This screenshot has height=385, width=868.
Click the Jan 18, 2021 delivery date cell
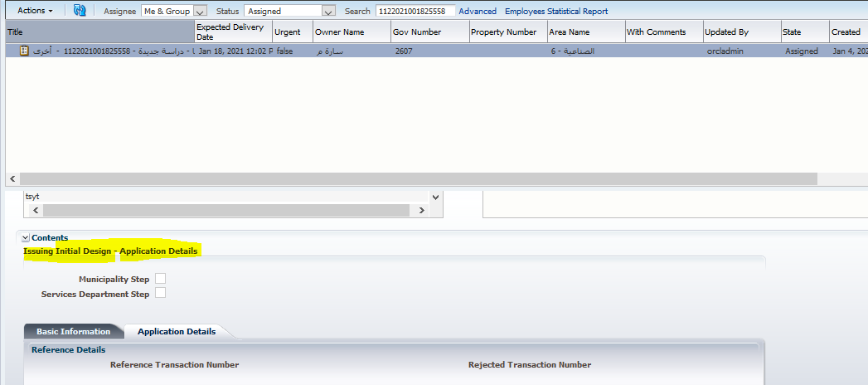[235, 51]
